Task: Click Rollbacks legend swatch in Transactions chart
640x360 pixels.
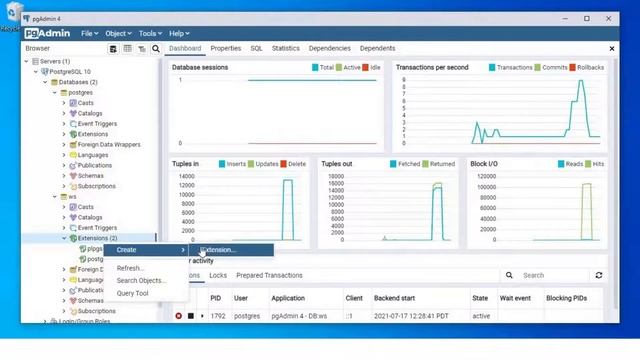Action: (573, 68)
